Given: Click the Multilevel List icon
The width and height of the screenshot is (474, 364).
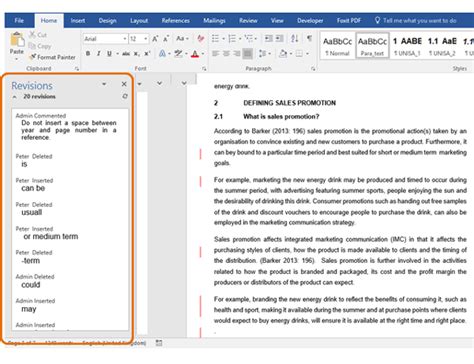Looking at the screenshot, I should 249,39.
